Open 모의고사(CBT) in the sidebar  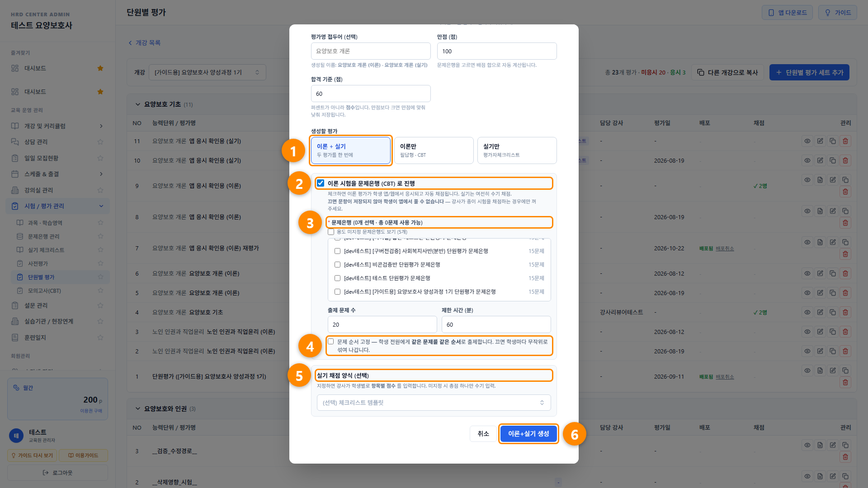[x=44, y=291]
